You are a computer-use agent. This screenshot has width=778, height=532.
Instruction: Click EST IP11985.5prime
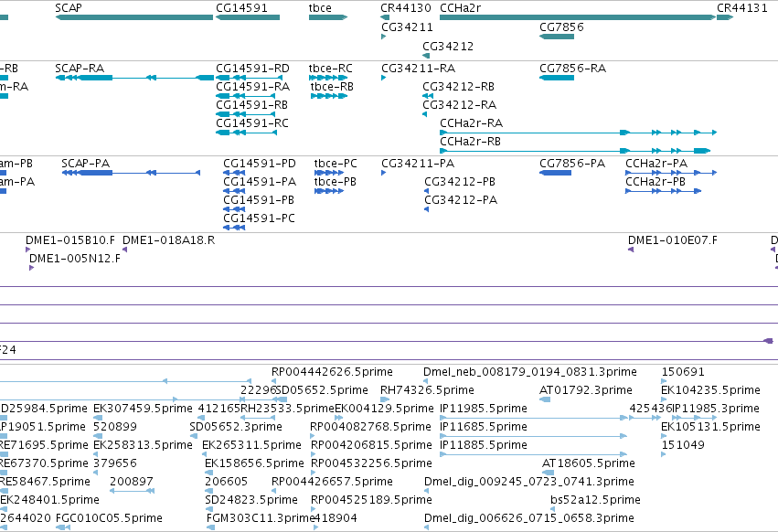tap(484, 409)
